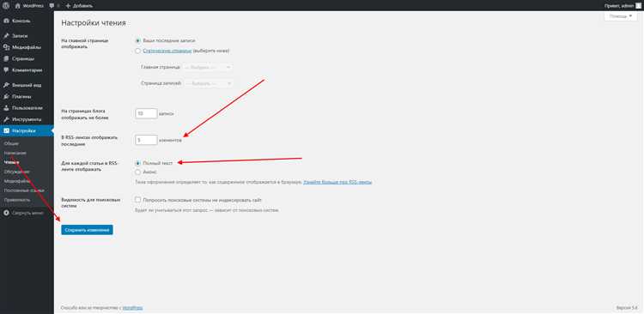Expand the Помощь help tab
Image resolution: width=644 pixels, height=314 pixels.
(x=621, y=16)
